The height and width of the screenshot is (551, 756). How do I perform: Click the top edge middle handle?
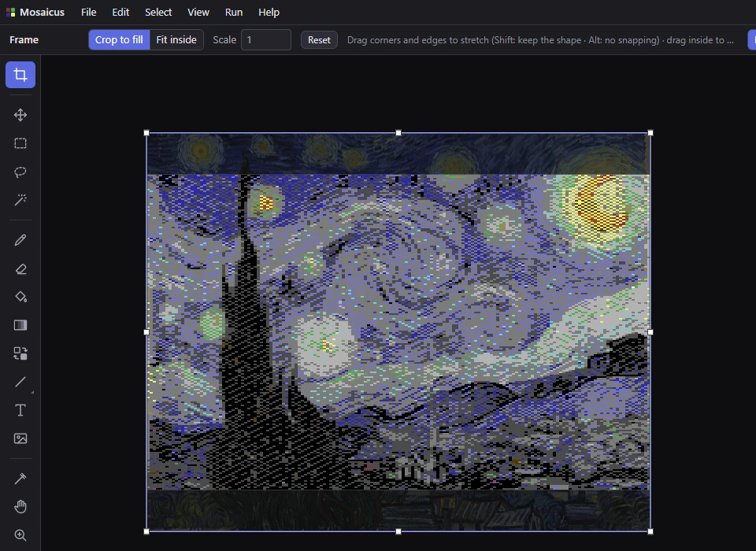398,132
